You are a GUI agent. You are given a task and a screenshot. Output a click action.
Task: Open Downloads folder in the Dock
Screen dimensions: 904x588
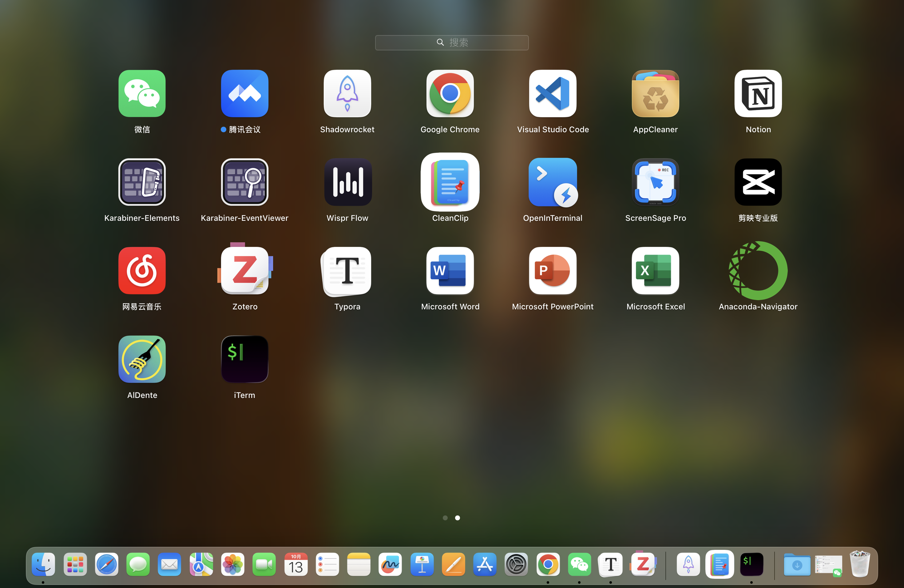click(x=797, y=565)
